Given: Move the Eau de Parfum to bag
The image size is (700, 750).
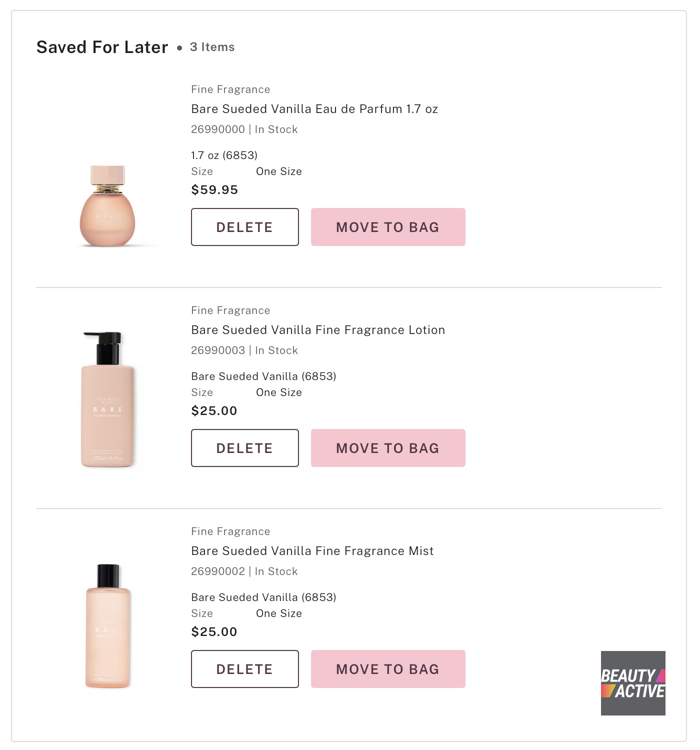Looking at the screenshot, I should (388, 227).
